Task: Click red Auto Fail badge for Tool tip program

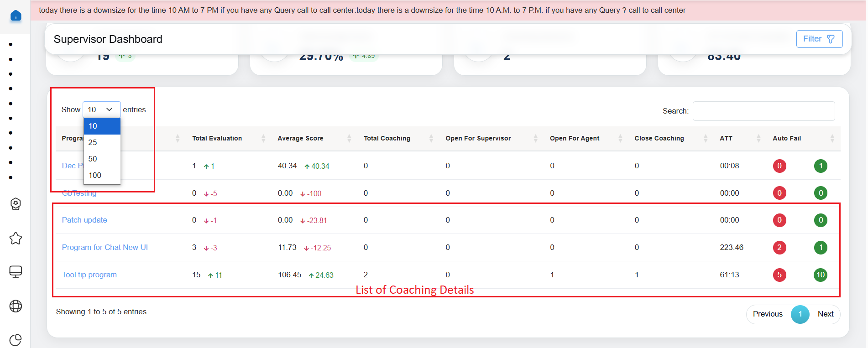Action: 779,275
